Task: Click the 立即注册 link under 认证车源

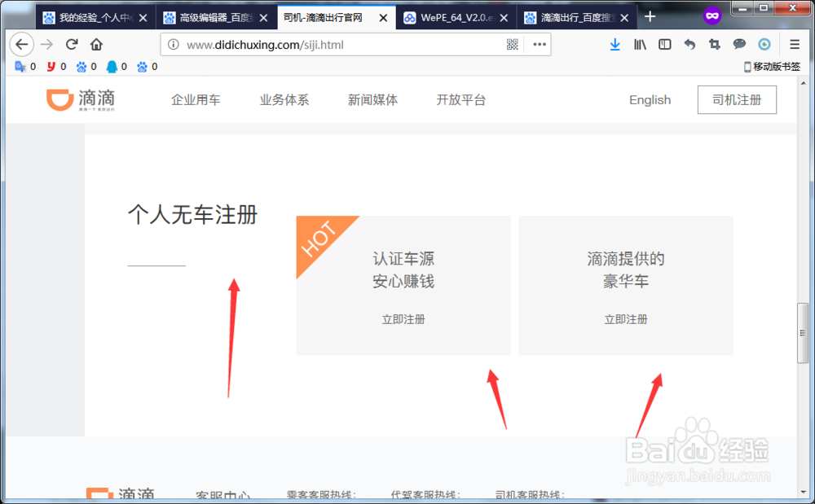Action: click(403, 319)
